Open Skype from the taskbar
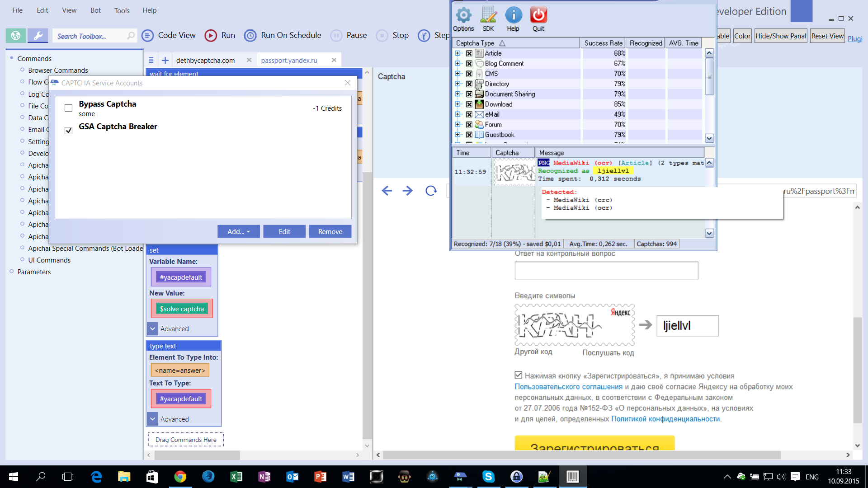This screenshot has width=868, height=488. pyautogui.click(x=488, y=477)
